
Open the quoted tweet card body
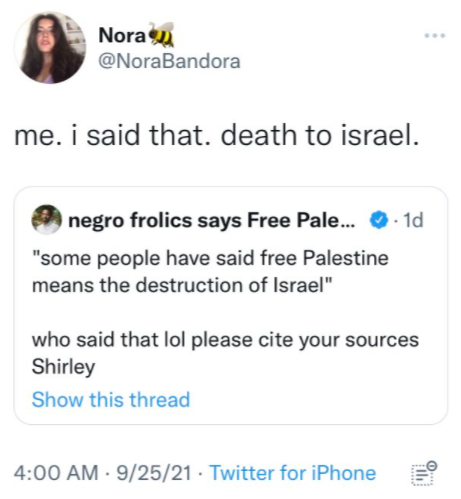coord(231,305)
